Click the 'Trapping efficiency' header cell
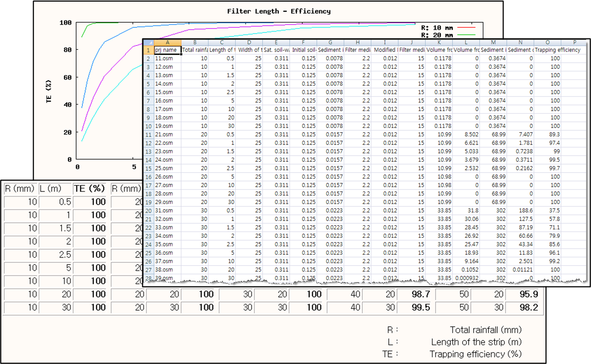This screenshot has height=364, width=591. (557, 50)
